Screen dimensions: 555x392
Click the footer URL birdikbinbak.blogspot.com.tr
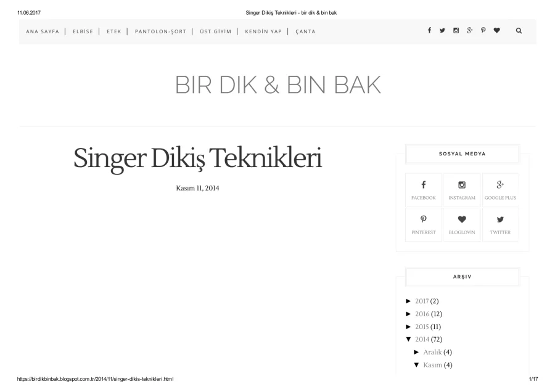[x=95, y=379]
